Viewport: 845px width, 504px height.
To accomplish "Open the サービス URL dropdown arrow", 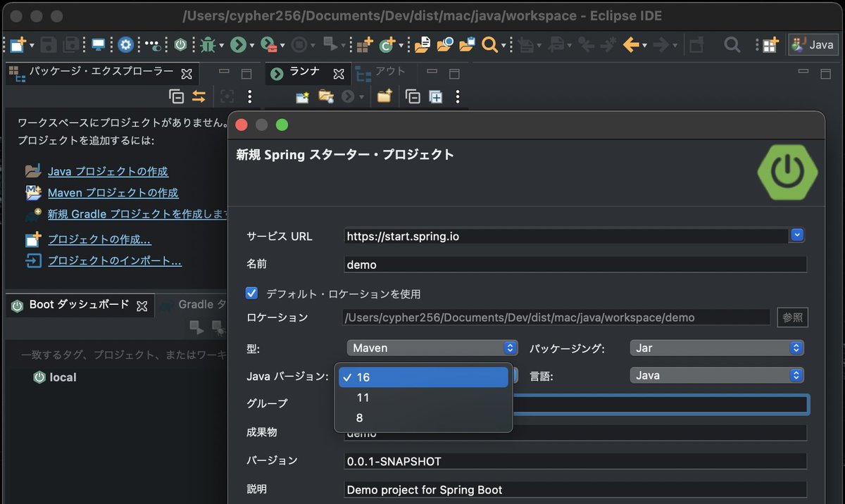I will tap(797, 235).
